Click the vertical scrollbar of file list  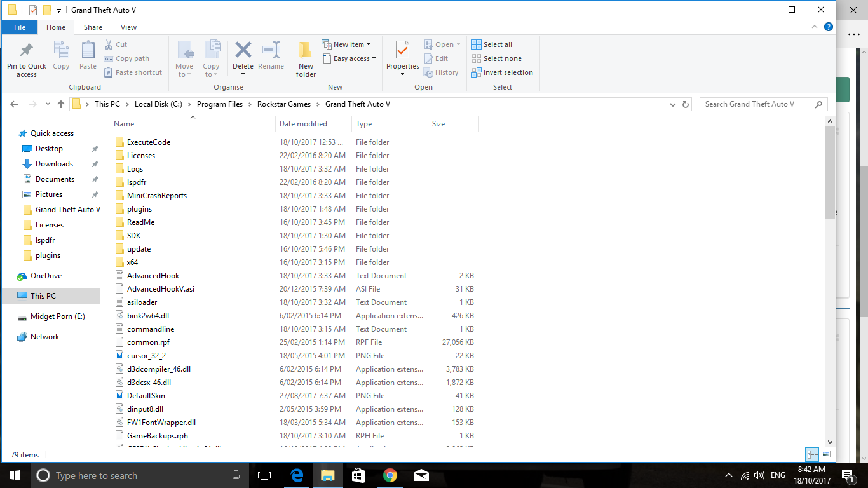point(830,172)
